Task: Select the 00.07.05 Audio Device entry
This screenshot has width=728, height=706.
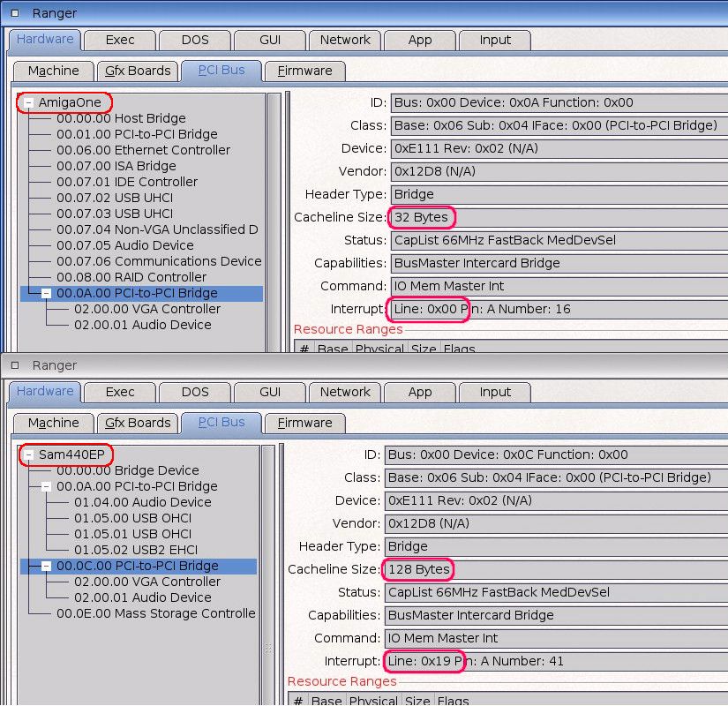Action: tap(125, 245)
